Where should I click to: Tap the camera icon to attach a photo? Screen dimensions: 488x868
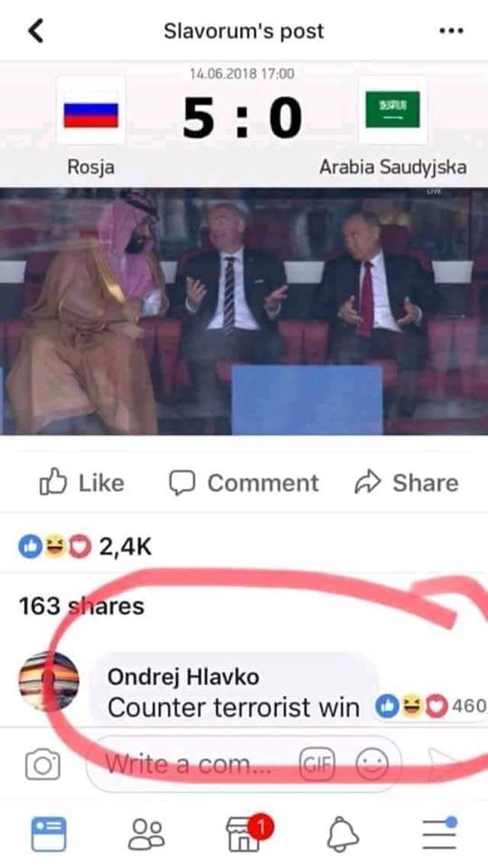(42, 765)
